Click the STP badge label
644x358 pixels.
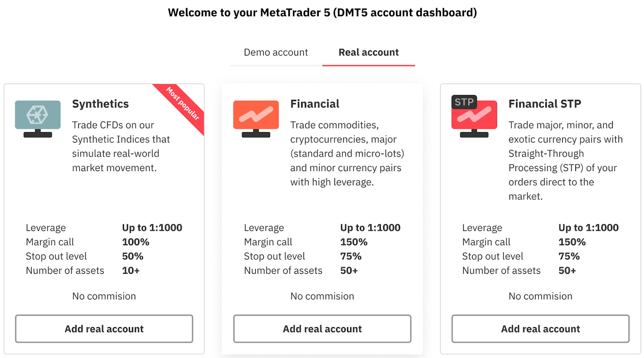464,102
